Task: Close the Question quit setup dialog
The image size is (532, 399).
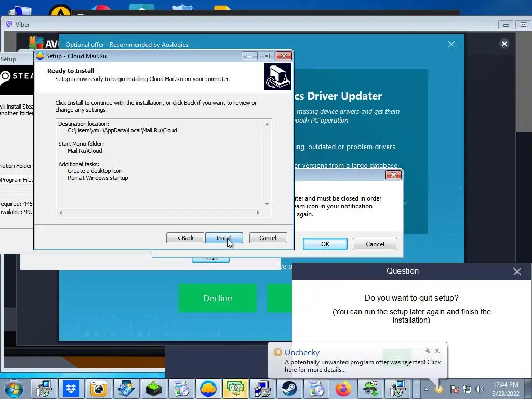Action: (517, 271)
